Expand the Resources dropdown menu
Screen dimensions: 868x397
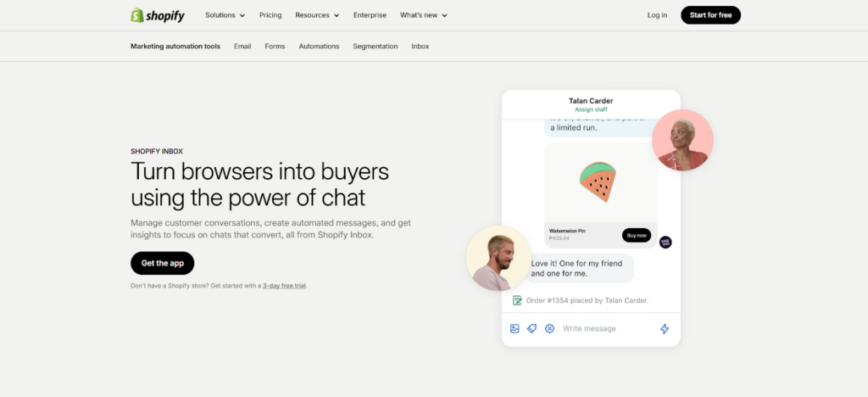pyautogui.click(x=317, y=15)
